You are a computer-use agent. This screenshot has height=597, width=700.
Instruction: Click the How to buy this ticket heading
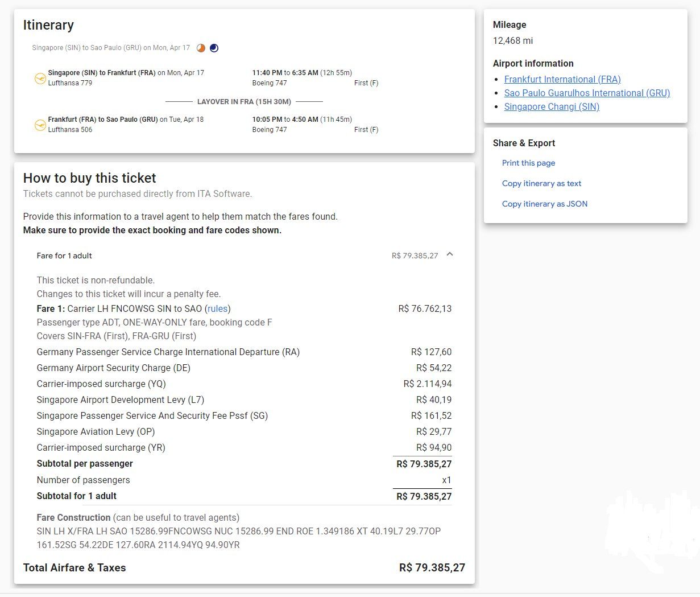click(90, 178)
